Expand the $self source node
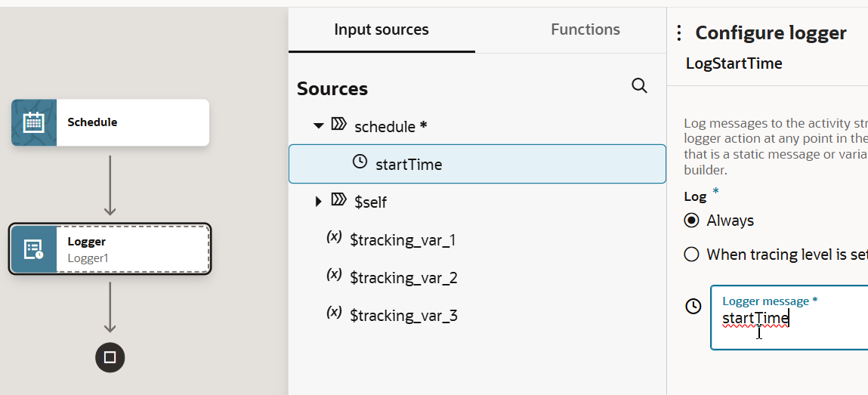 tap(319, 202)
